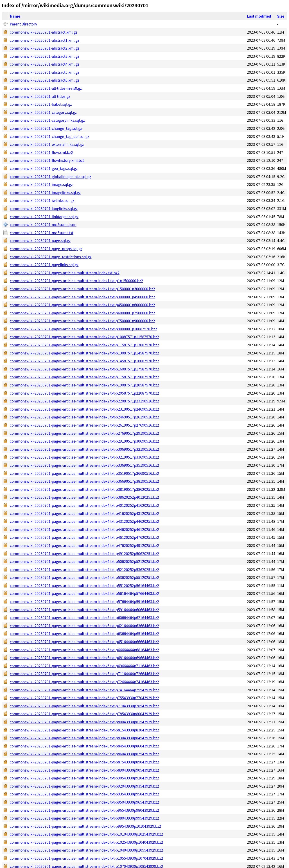
Task: Click the archive icon beside linktarget.sql.gz
Action: pyautogui.click(x=5, y=217)
